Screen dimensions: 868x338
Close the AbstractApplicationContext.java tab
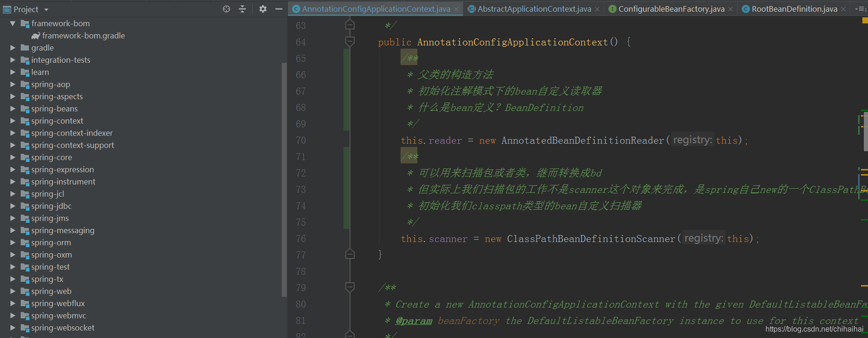pyautogui.click(x=597, y=9)
